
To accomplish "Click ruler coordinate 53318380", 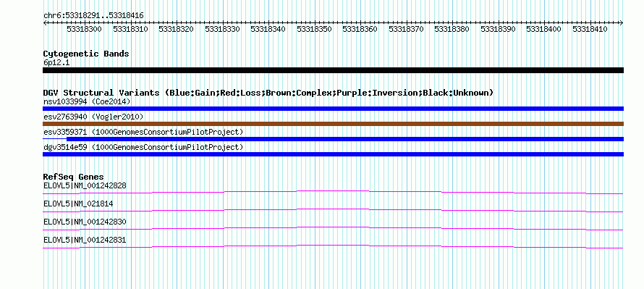I will click(x=452, y=30).
